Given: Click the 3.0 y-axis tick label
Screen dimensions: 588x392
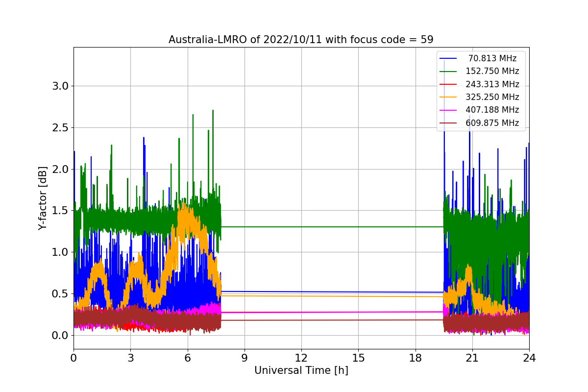Looking at the screenshot, I should tap(60, 86).
